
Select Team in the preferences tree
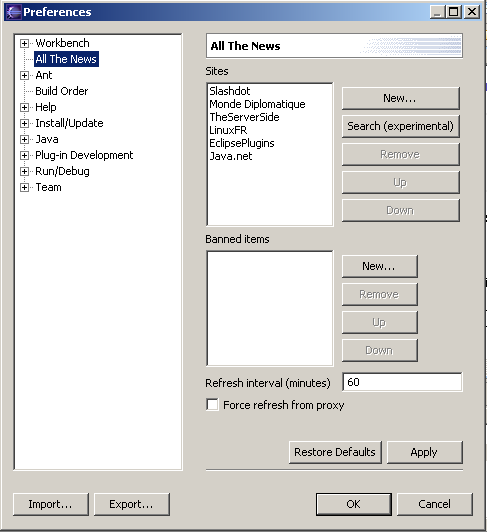point(49,187)
